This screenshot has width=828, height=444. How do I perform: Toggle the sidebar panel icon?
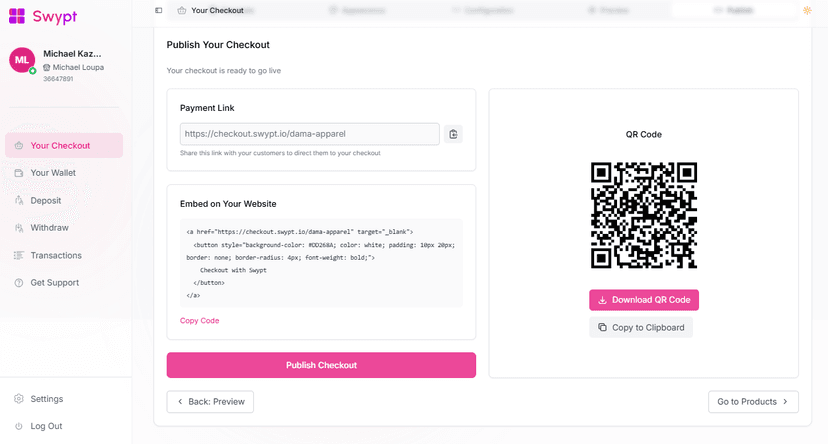[159, 10]
